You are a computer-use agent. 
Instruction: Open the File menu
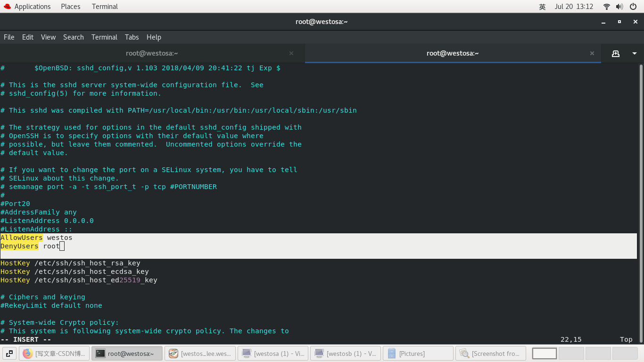click(x=9, y=37)
